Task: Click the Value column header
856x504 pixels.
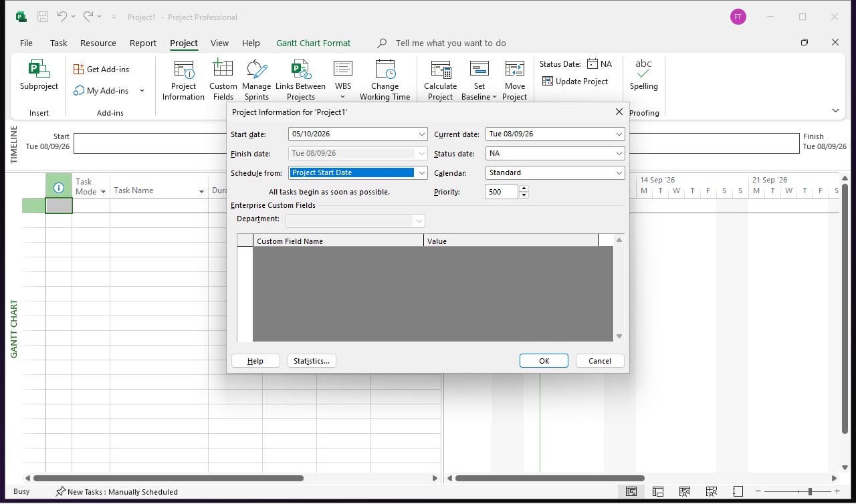Action: pyautogui.click(x=511, y=241)
